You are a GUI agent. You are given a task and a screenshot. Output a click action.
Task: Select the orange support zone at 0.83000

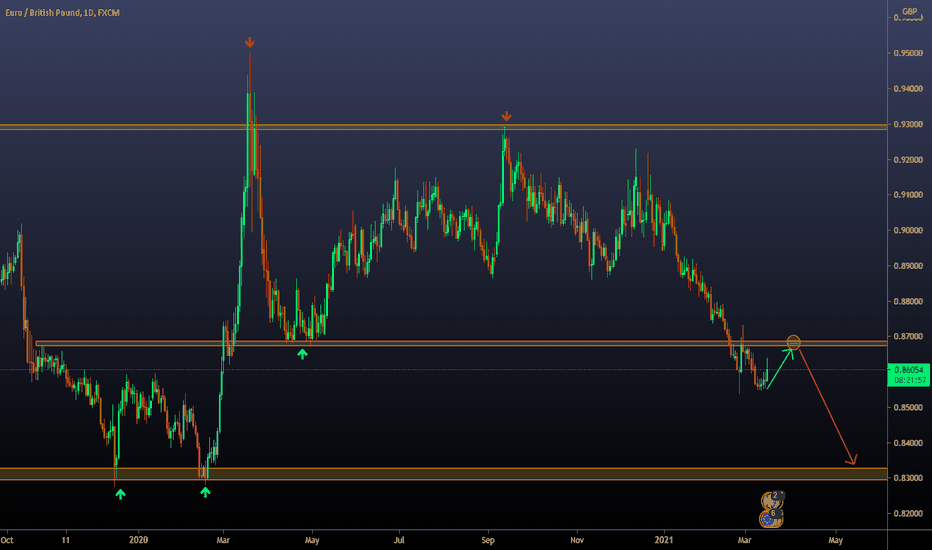[443, 473]
